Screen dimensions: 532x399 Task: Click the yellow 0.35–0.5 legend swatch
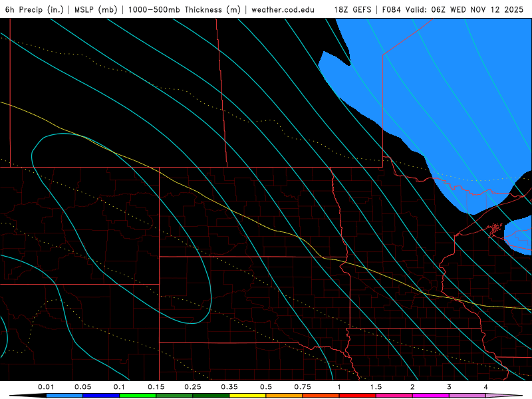(x=247, y=396)
